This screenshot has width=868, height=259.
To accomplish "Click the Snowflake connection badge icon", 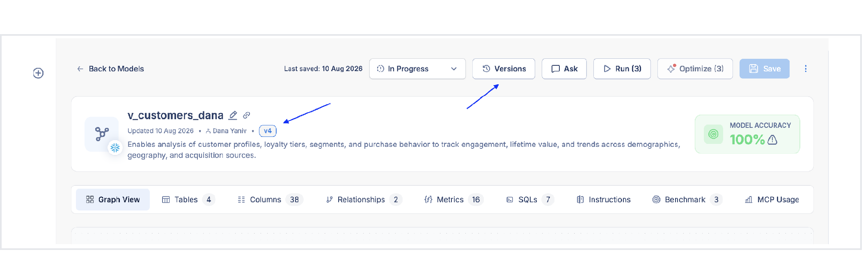I will (x=115, y=148).
